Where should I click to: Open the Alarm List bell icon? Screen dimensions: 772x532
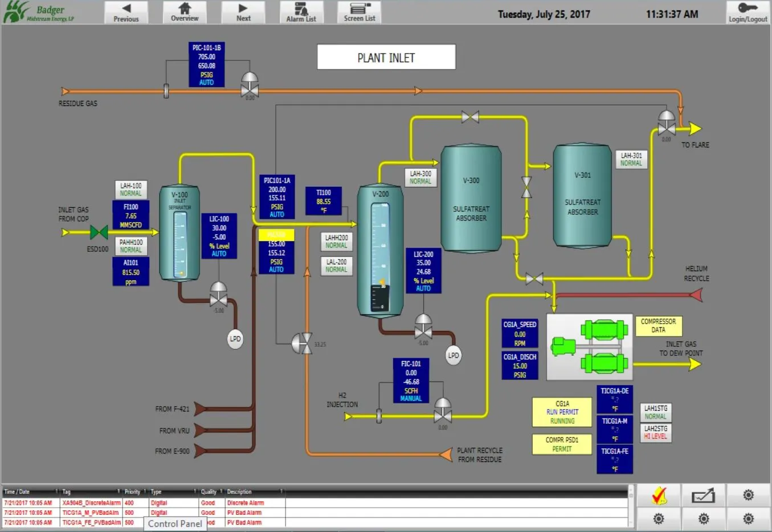pos(301,12)
